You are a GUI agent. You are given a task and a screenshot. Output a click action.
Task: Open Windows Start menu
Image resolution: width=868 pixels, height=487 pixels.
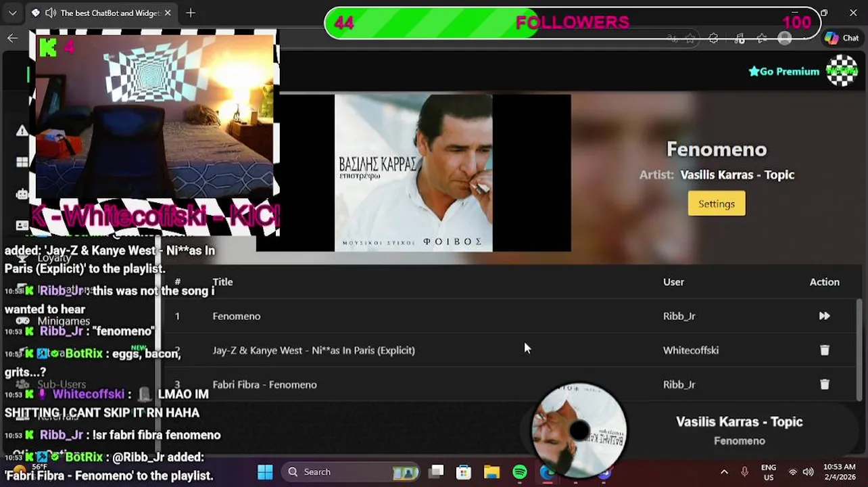[x=265, y=471]
